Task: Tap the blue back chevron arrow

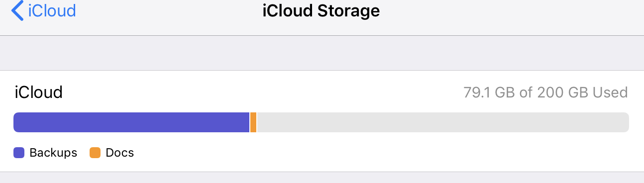Action: click(17, 10)
